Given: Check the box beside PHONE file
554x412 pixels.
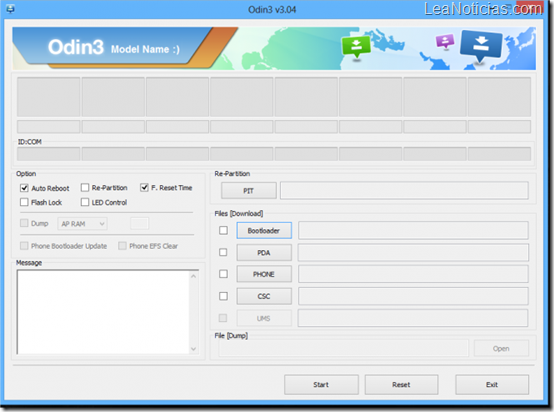Looking at the screenshot, I should 223,274.
